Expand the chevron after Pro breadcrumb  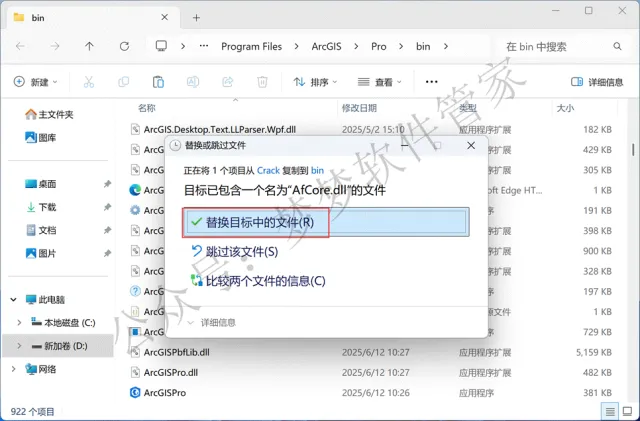pos(401,47)
